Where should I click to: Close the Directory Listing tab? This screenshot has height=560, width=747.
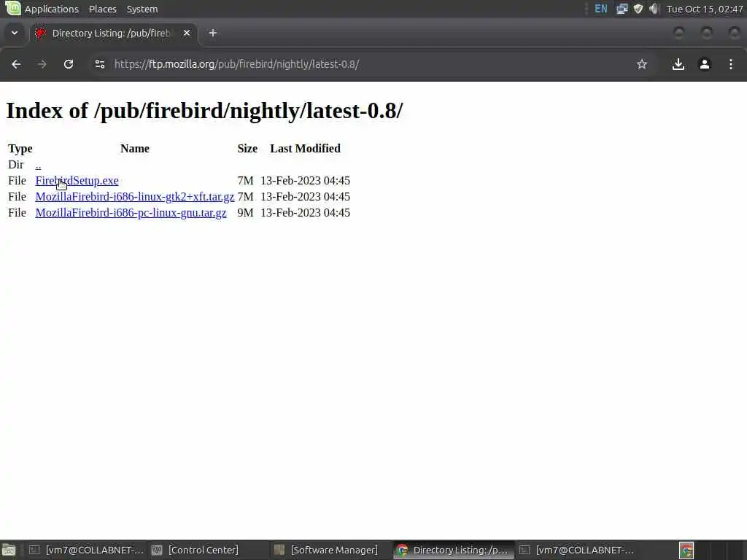[x=187, y=33]
